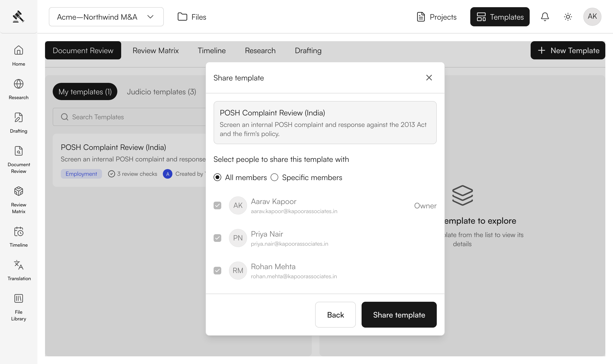Viewport: 613px width, 364px height.
Task: Click the 'Share template' dialog title
Action: (238, 78)
